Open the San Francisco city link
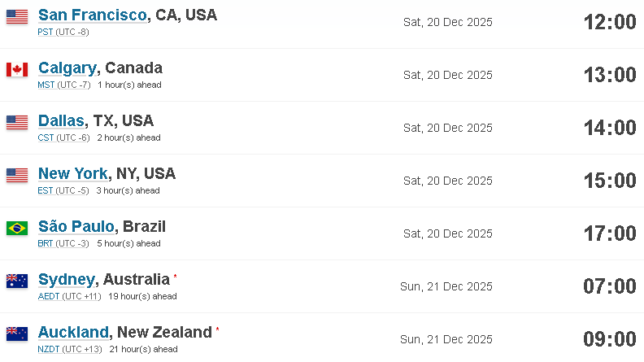 (x=93, y=15)
